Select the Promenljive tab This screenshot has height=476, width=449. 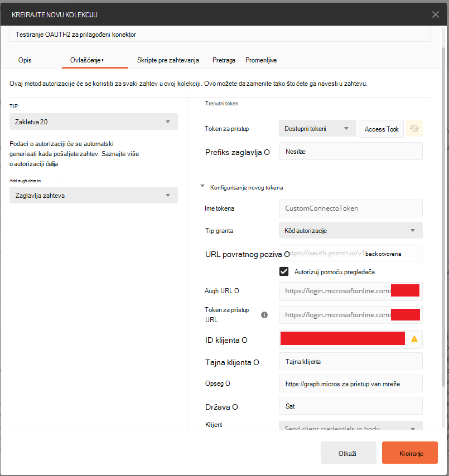(x=261, y=60)
